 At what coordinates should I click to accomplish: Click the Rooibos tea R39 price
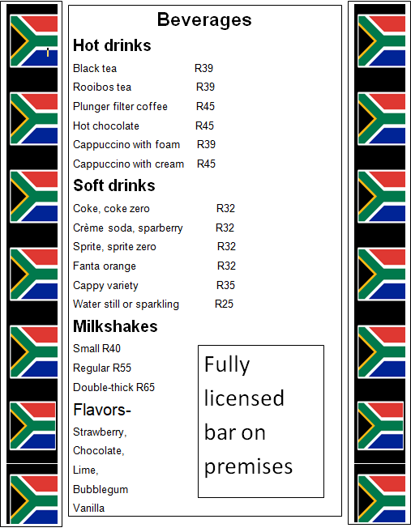tap(205, 87)
